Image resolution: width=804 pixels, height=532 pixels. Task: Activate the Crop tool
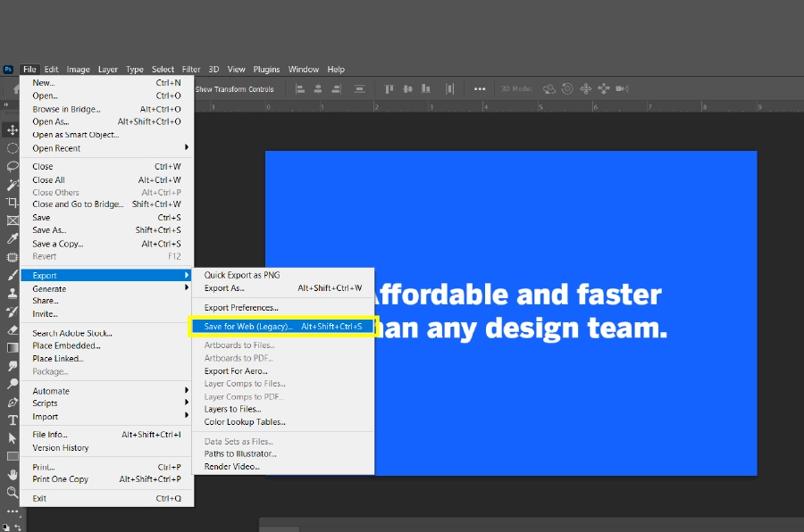tap(13, 203)
